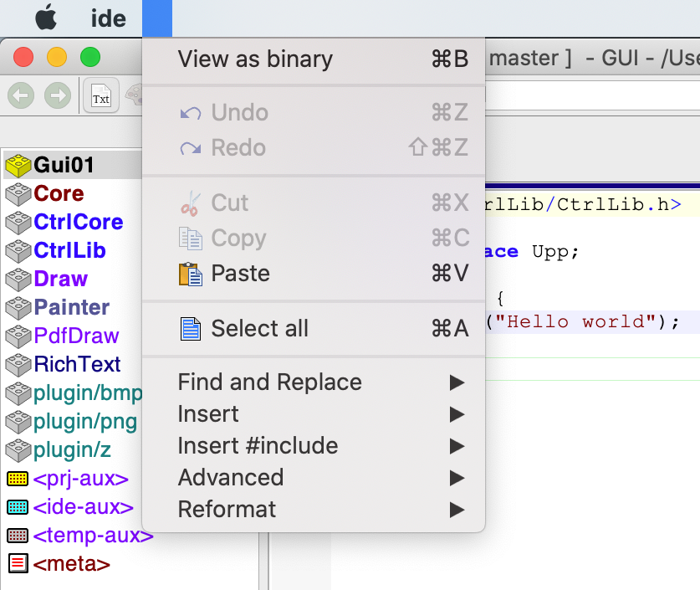Image resolution: width=700 pixels, height=590 pixels.
Task: Open the Advanced submenu
Action: click(x=230, y=478)
